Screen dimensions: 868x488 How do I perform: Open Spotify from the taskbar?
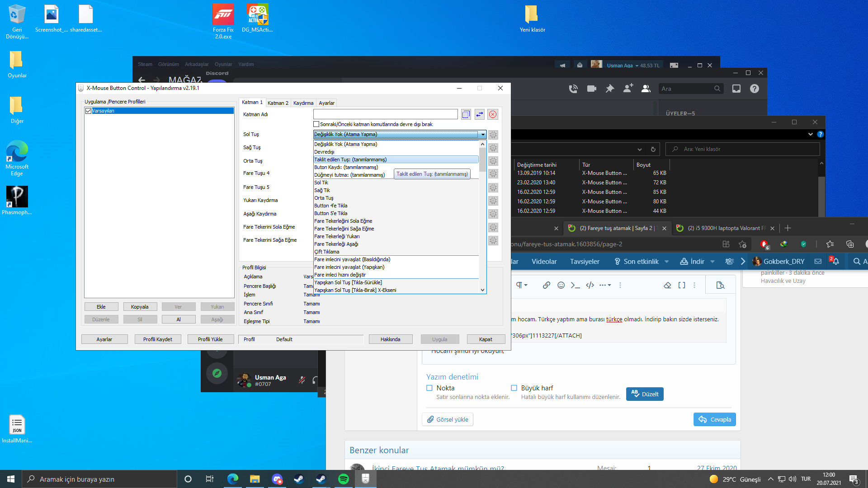tap(344, 479)
